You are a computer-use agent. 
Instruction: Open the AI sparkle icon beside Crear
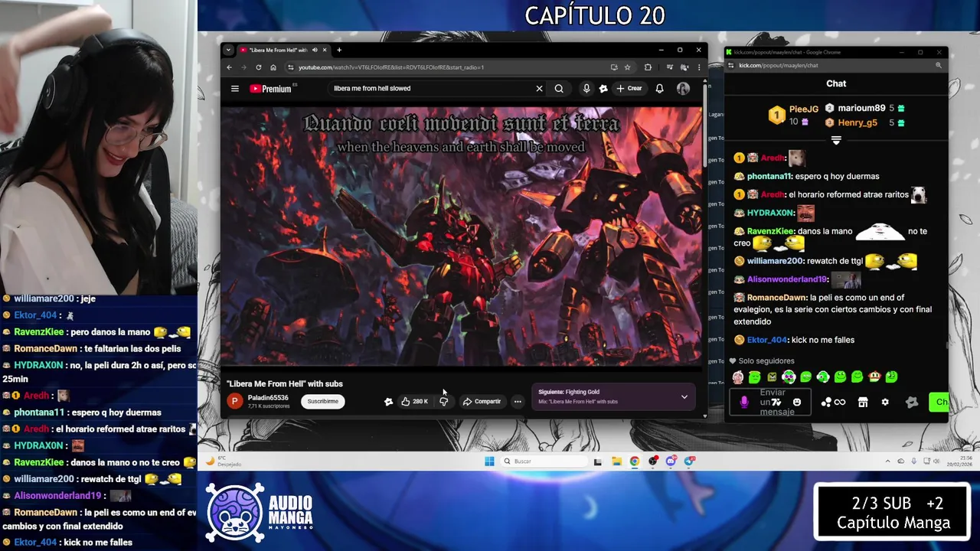coord(603,89)
